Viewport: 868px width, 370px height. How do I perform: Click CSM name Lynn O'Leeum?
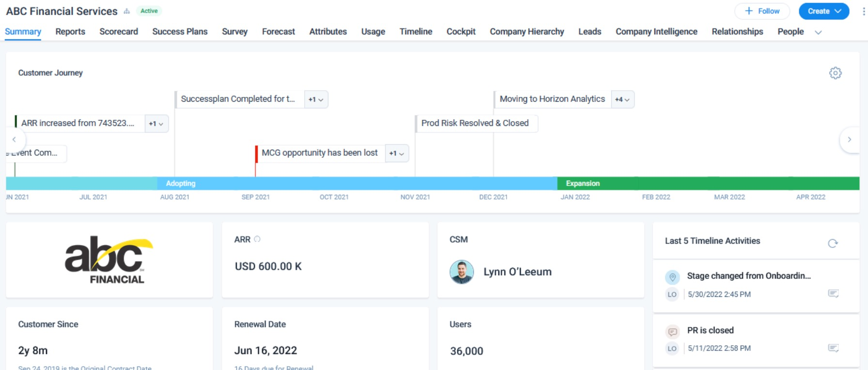517,272
